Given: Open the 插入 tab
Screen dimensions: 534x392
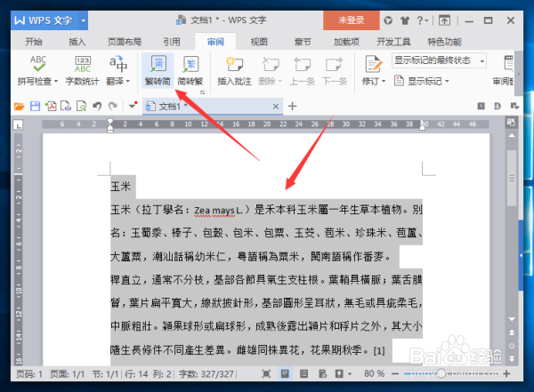Looking at the screenshot, I should 77,42.
